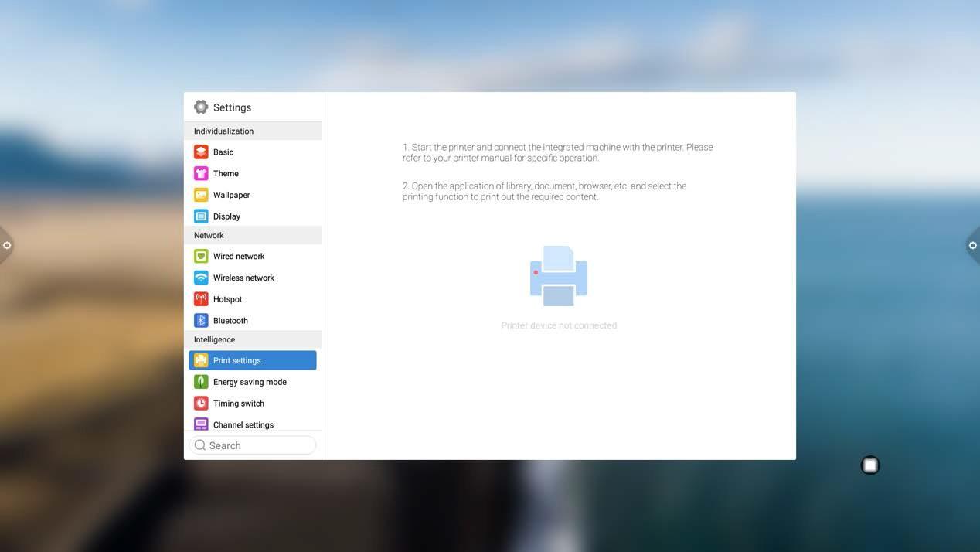Expand the left edge side toolbar handle
The height and width of the screenshot is (552, 980).
pos(6,246)
